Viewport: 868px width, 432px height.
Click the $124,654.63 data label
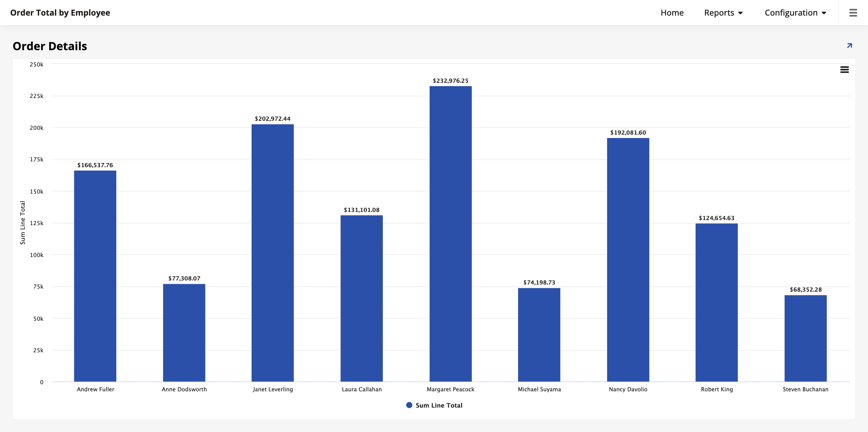pos(716,219)
